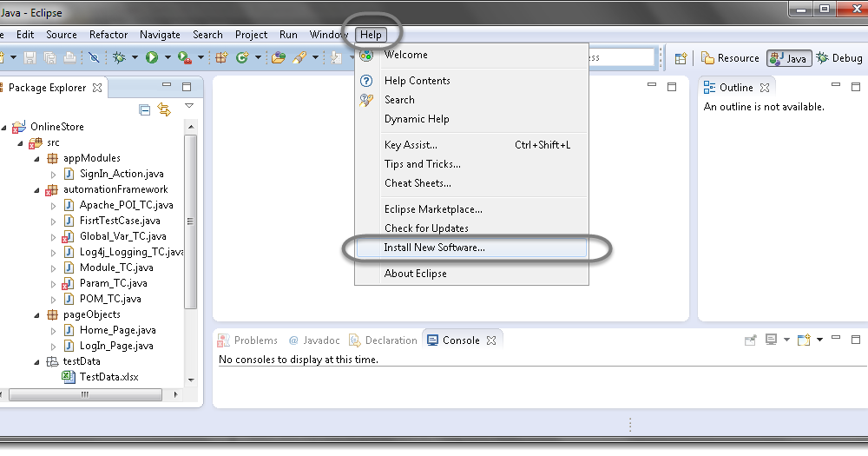Click the Search flashlight toolbar icon
This screenshot has width=868, height=456.
coord(299,57)
